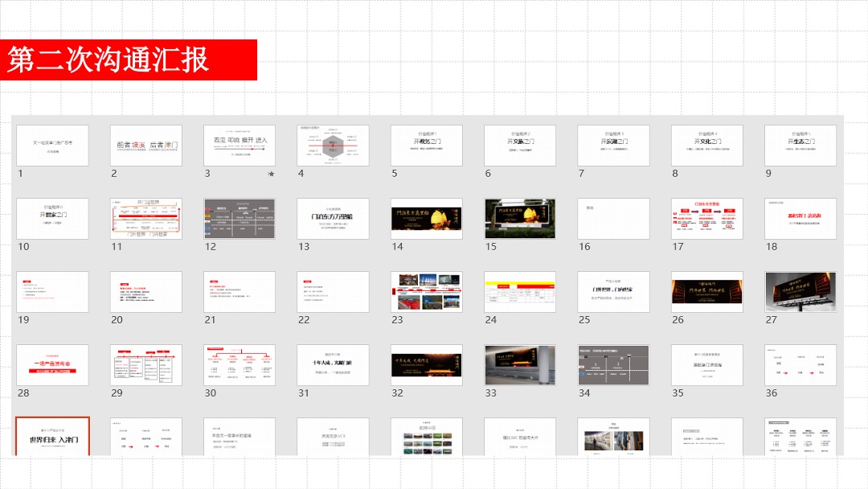
Task: Open slide 17 with the red flowchart
Action: pyautogui.click(x=706, y=219)
